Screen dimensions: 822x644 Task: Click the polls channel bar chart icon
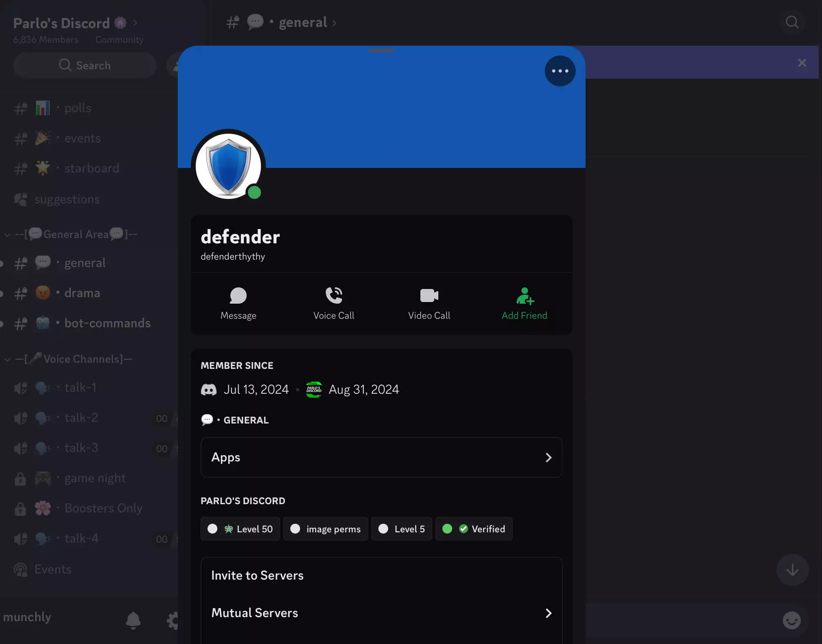click(43, 108)
